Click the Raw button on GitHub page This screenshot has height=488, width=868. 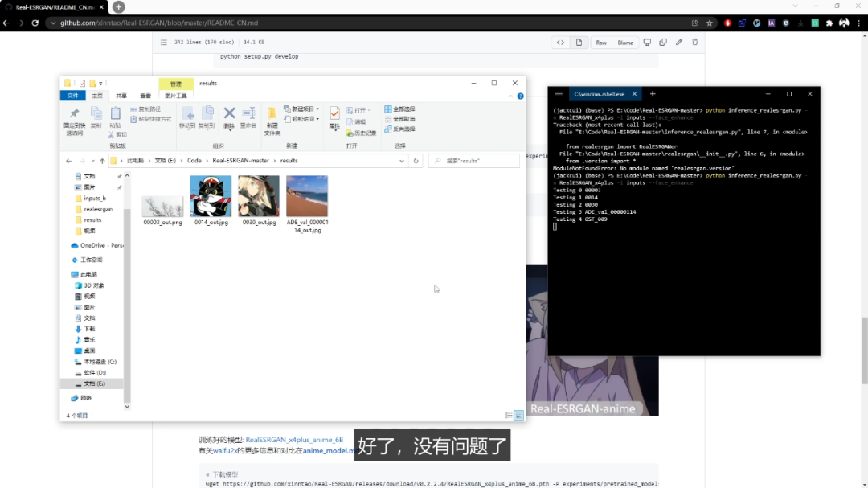tap(601, 43)
